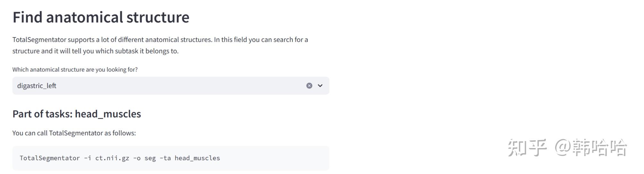Click 'head_muscles' at the end of the command
Screen dimensions: 644x174
pos(197,158)
